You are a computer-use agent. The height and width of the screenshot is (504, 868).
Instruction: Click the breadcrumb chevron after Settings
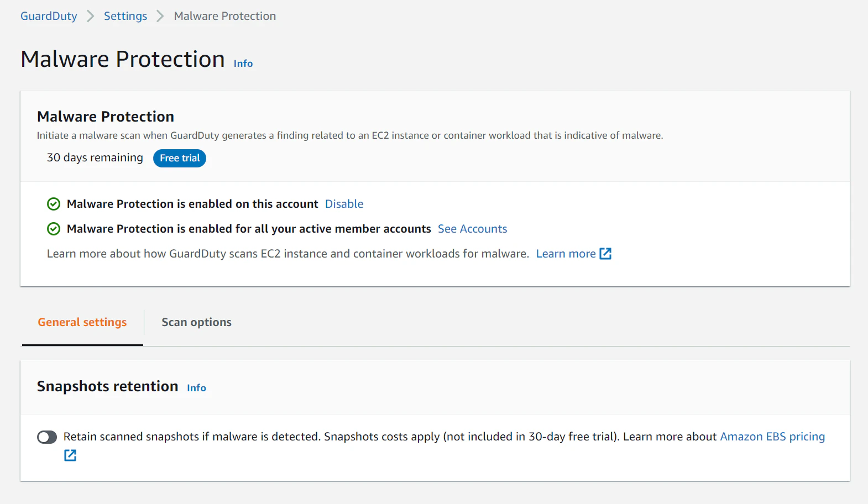click(160, 16)
